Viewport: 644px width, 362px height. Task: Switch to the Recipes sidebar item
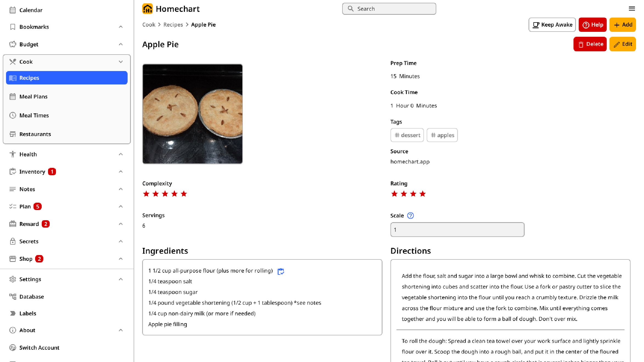coord(29,78)
